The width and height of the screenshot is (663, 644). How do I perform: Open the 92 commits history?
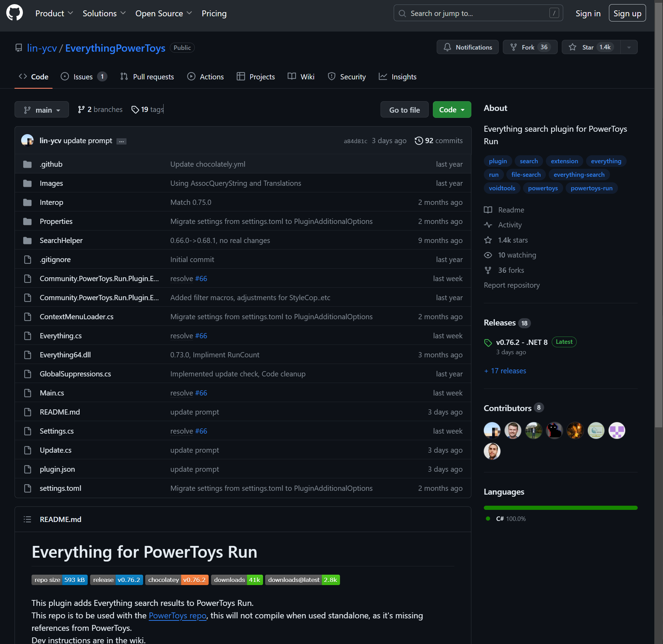coord(439,140)
